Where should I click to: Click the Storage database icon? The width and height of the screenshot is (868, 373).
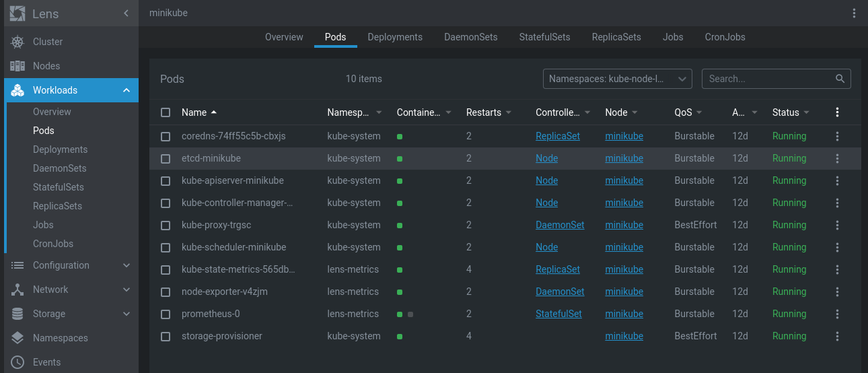point(17,314)
